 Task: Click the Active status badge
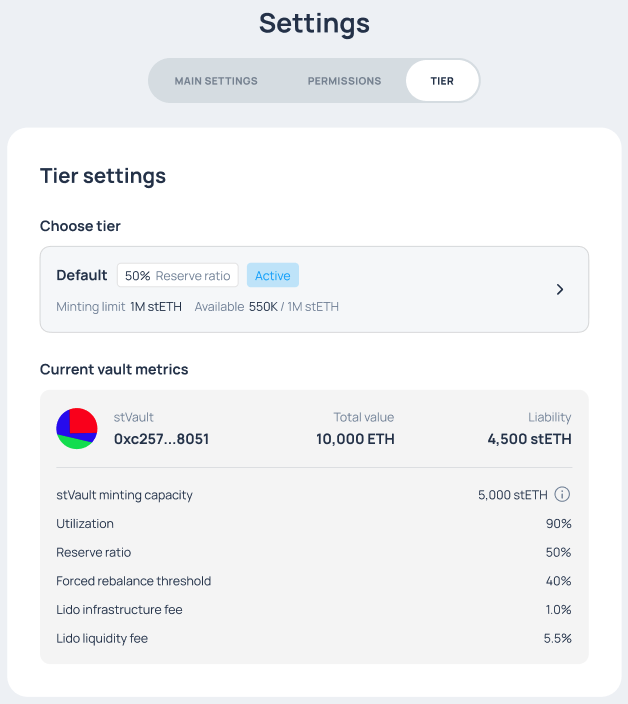(x=273, y=276)
